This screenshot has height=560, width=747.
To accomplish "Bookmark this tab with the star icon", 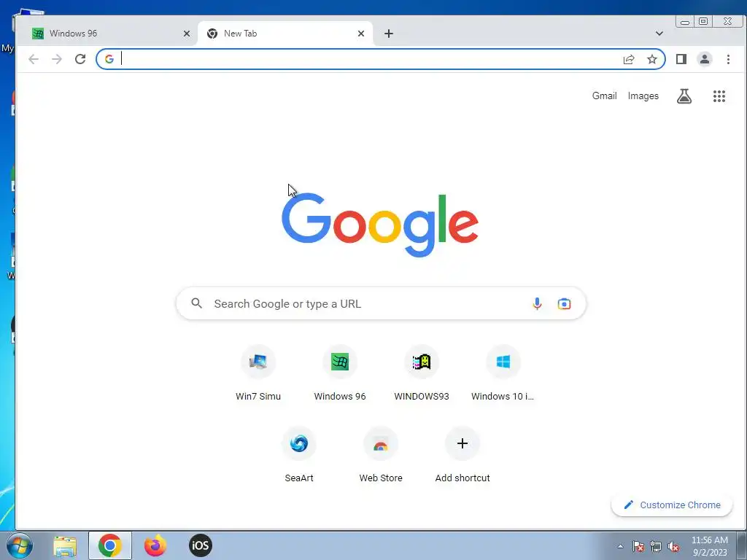I will (651, 59).
